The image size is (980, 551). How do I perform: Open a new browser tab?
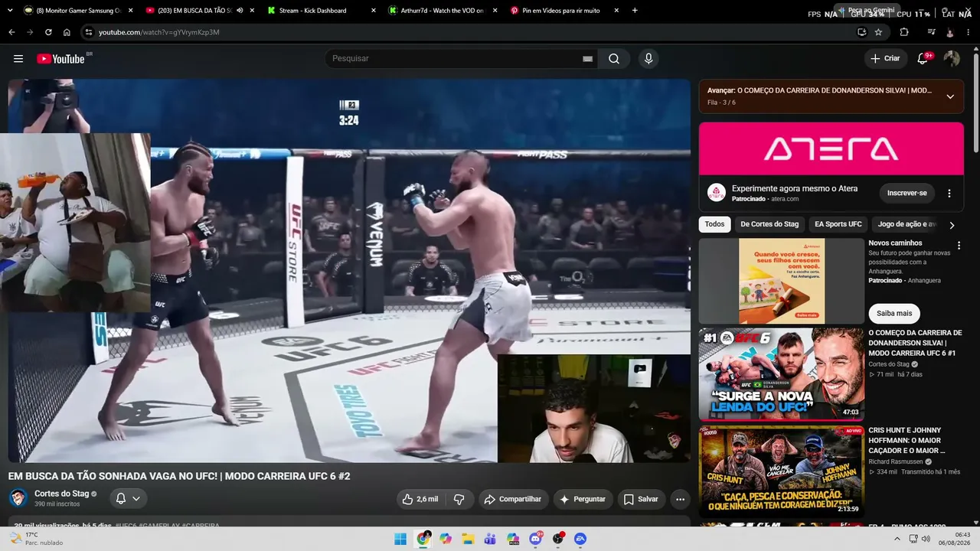click(x=635, y=11)
